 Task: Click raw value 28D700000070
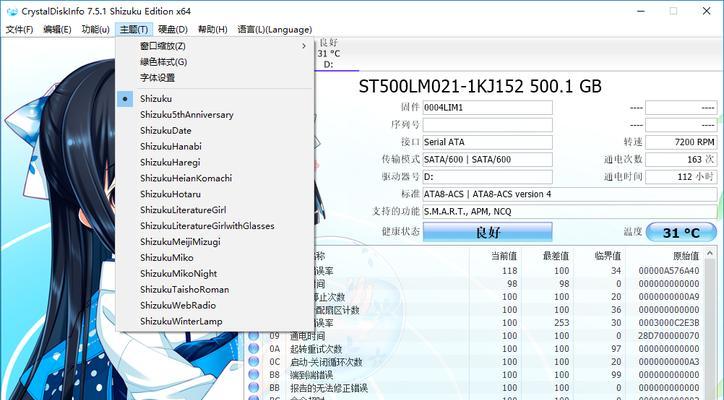(x=669, y=336)
